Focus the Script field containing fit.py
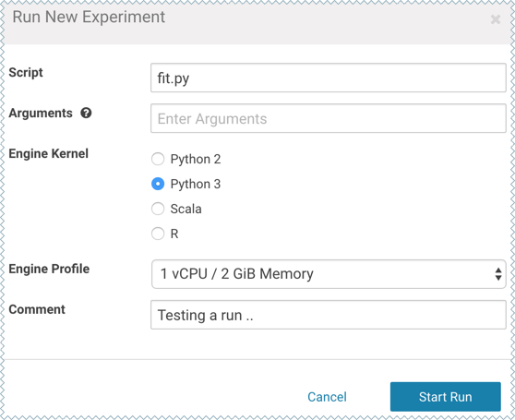This screenshot has width=515, height=420. pos(329,78)
